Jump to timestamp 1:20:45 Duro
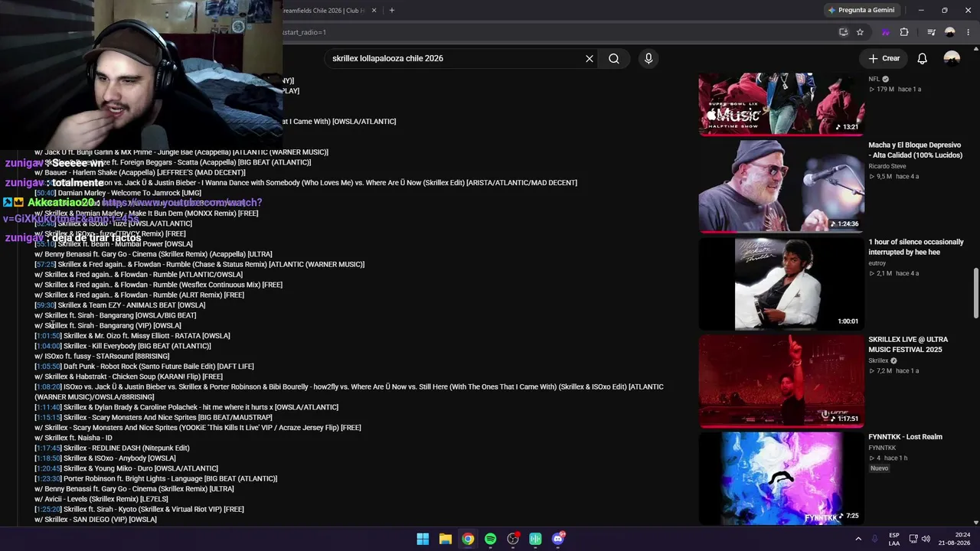This screenshot has height=551, width=980. coord(48,468)
